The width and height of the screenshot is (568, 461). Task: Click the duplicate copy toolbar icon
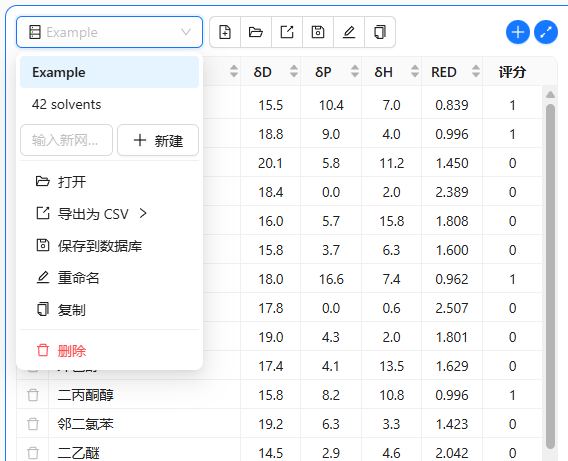pos(380,32)
